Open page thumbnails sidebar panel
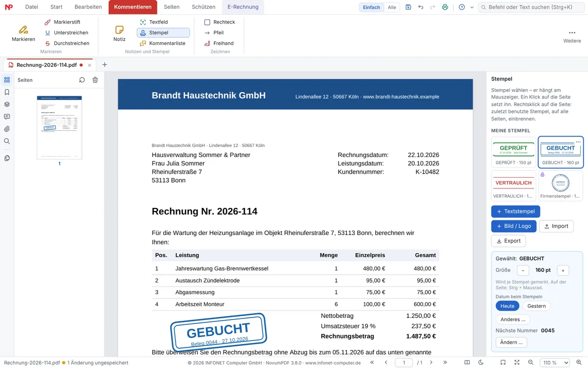The image size is (588, 368). coord(7,79)
